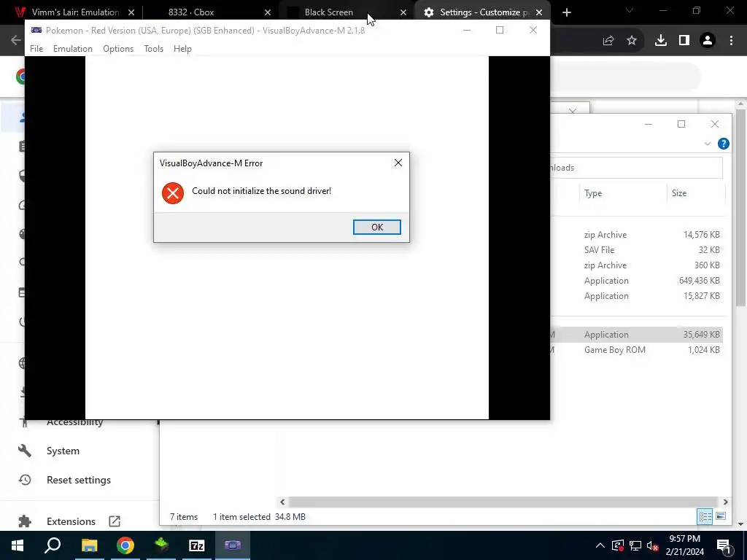Click the Explorer horizontal scrollbar
Image resolution: width=747 pixels, height=560 pixels.
503,502
